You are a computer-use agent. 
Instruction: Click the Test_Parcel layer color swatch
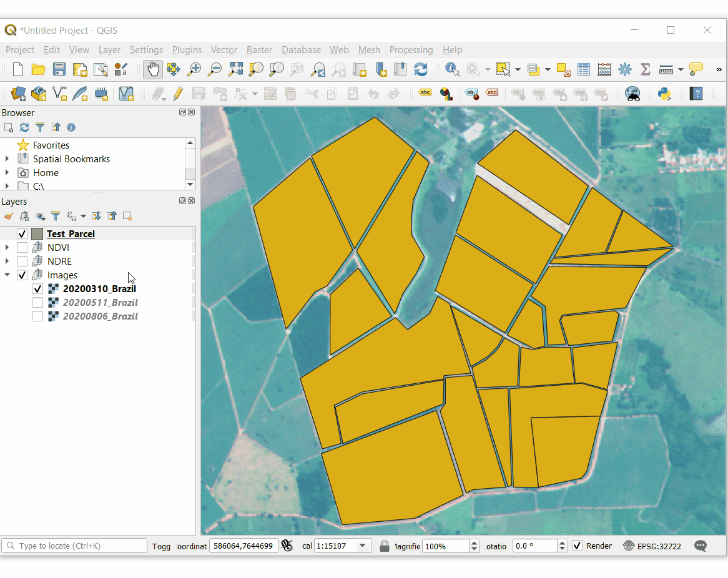37,234
